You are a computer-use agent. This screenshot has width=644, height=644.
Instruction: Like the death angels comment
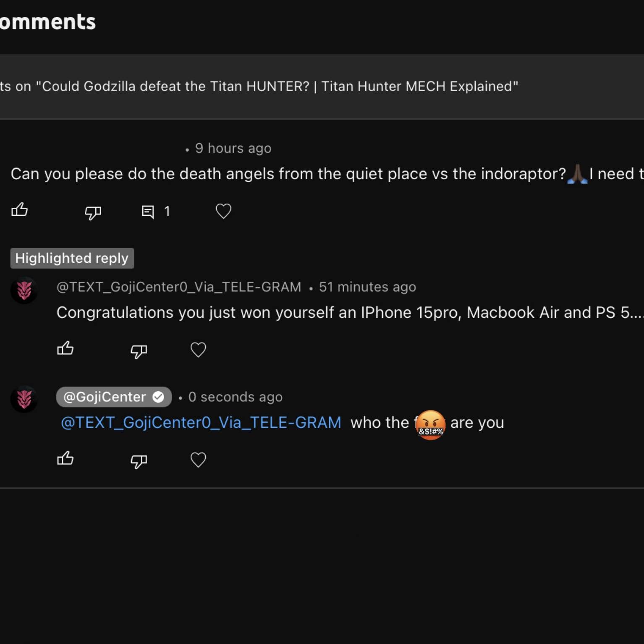click(19, 209)
